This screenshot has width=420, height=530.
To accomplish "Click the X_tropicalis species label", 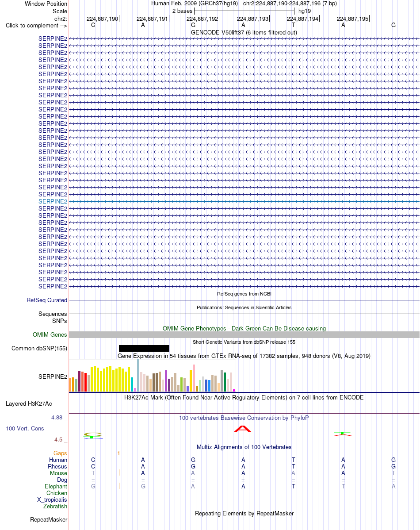I will point(52,499).
